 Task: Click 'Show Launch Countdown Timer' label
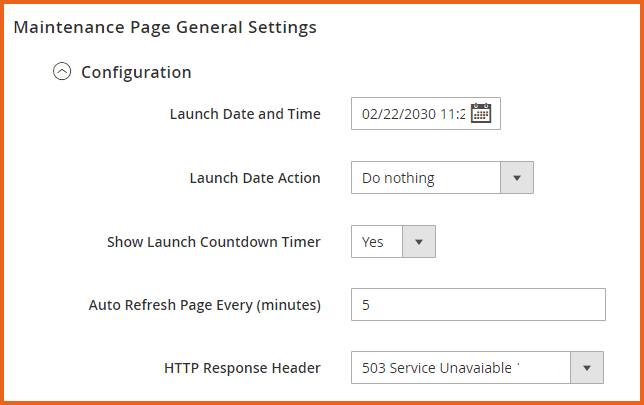click(x=214, y=242)
